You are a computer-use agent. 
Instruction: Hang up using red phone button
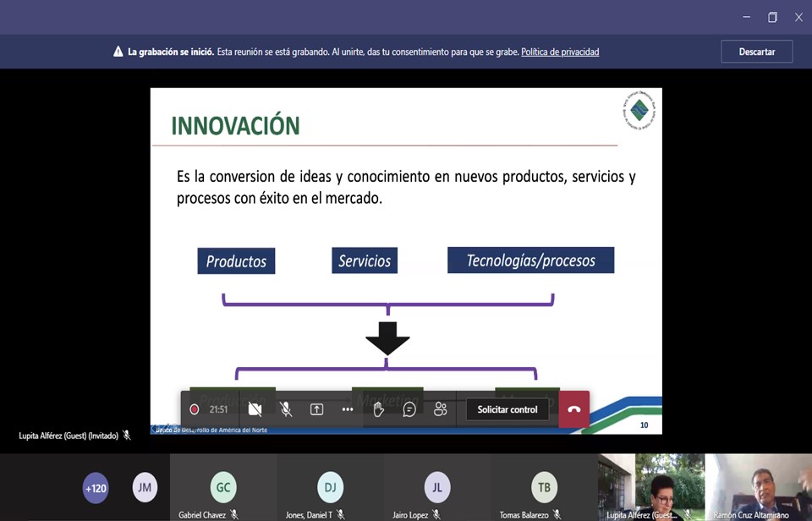tap(574, 409)
